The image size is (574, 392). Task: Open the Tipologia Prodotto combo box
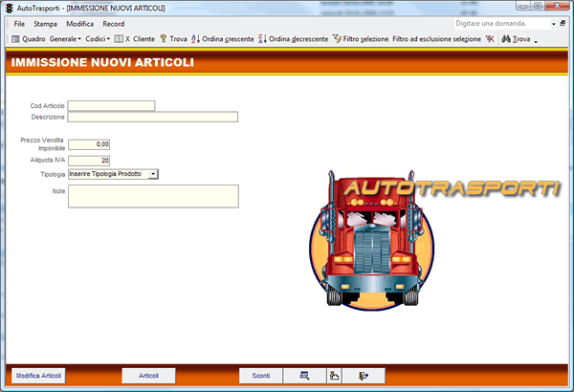click(x=154, y=174)
